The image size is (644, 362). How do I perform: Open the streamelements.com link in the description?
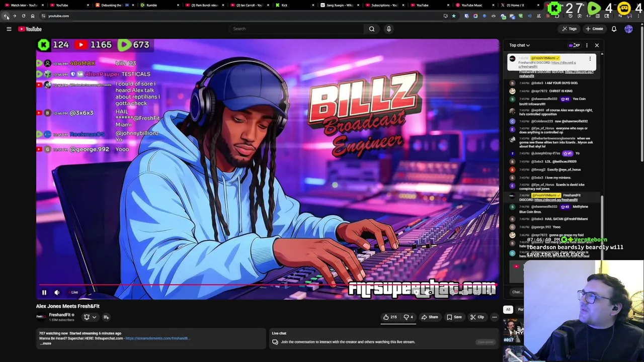(x=157, y=338)
